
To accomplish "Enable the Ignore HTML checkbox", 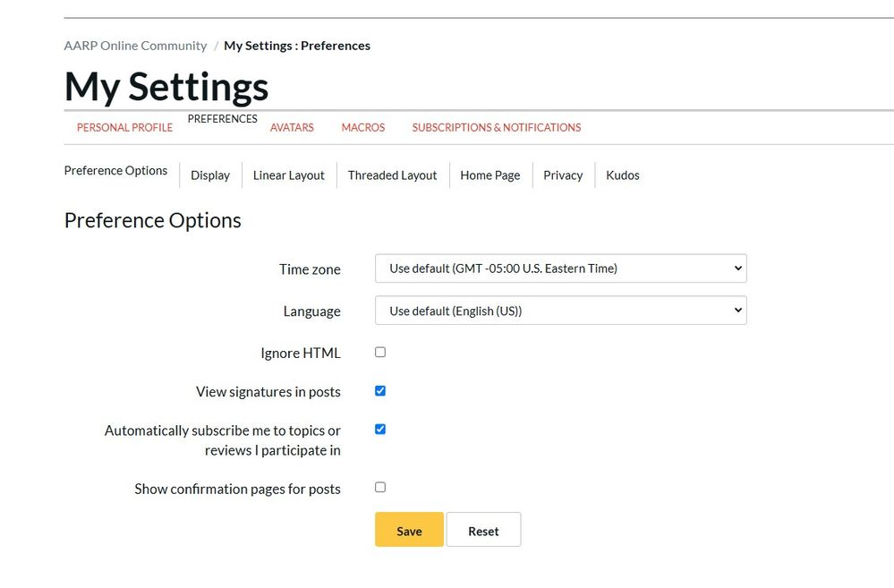I will pos(380,353).
